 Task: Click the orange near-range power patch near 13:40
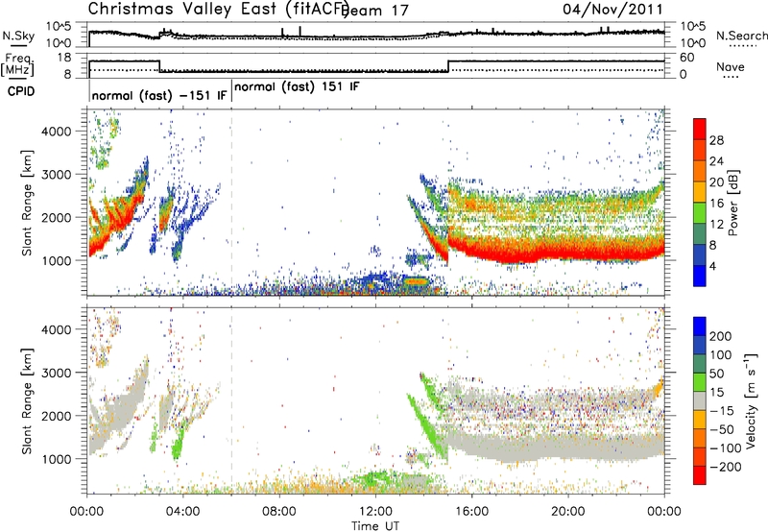click(x=416, y=281)
